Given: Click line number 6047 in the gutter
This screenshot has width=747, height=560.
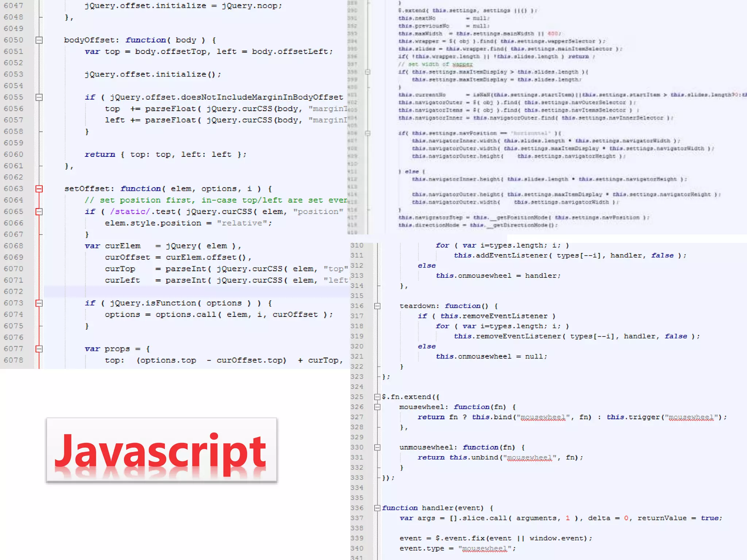Looking at the screenshot, I should point(13,6).
